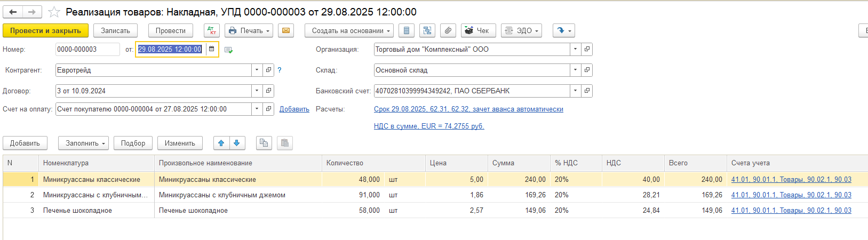Move selected row down
This screenshot has width=868, height=240.
pos(237,143)
